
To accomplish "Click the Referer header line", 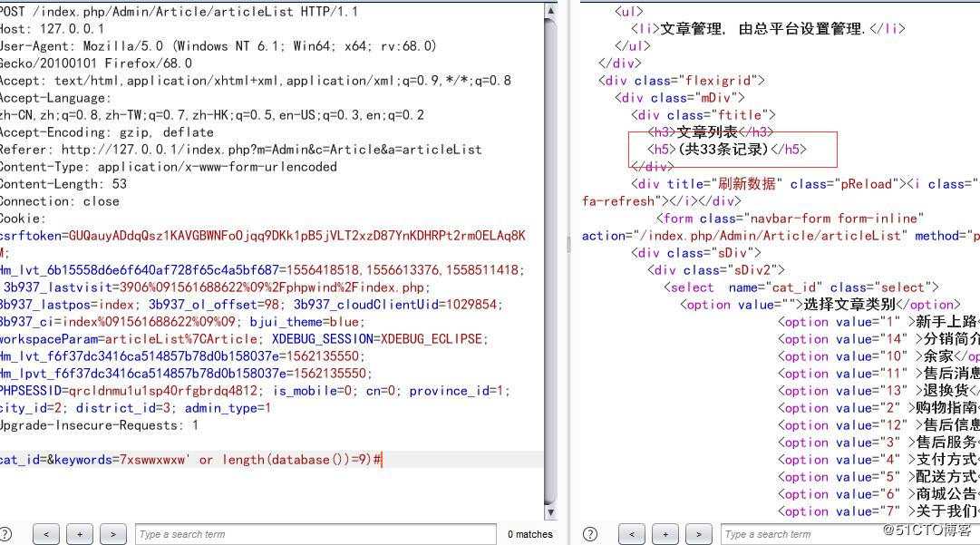I will pos(240,150).
